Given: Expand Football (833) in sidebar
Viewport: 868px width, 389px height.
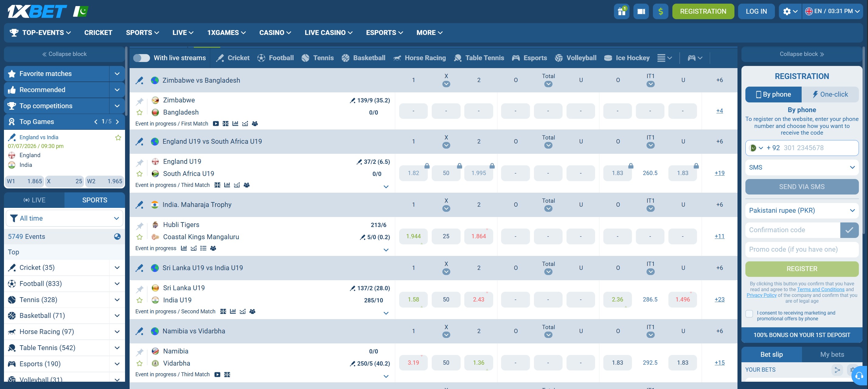Looking at the screenshot, I should click(x=117, y=284).
